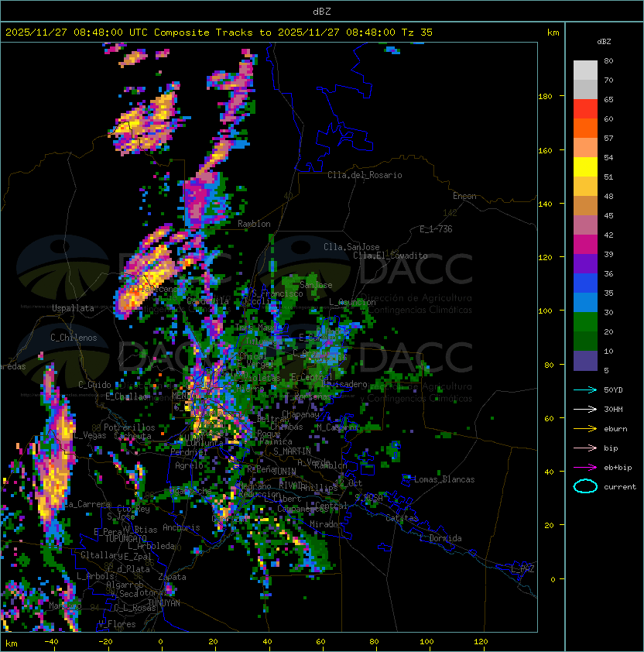644x652 pixels.
Task: Pick the purple swatch below 39
Action: [585, 264]
